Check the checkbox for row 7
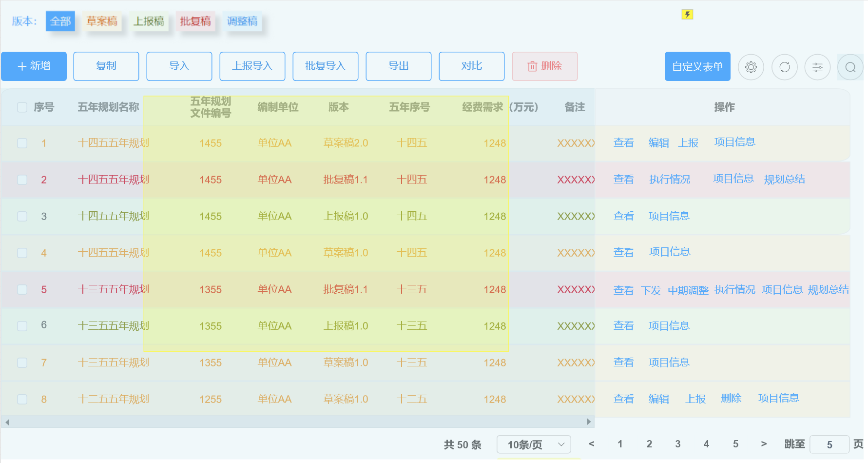868x463 pixels. [22, 362]
